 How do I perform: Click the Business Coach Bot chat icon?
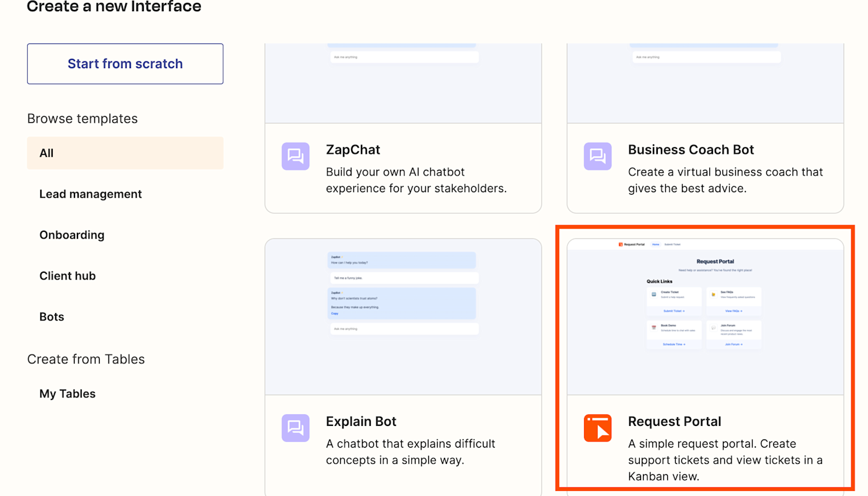point(598,156)
